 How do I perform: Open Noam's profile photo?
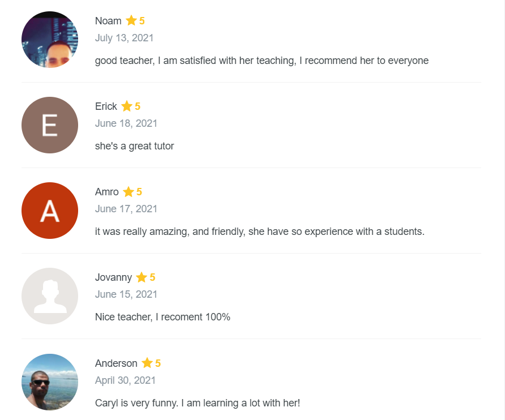[50, 40]
